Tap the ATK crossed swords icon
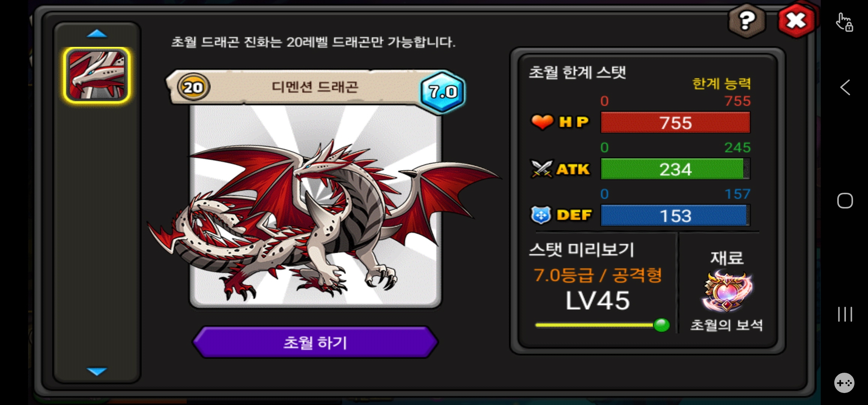This screenshot has height=405, width=868. 542,169
